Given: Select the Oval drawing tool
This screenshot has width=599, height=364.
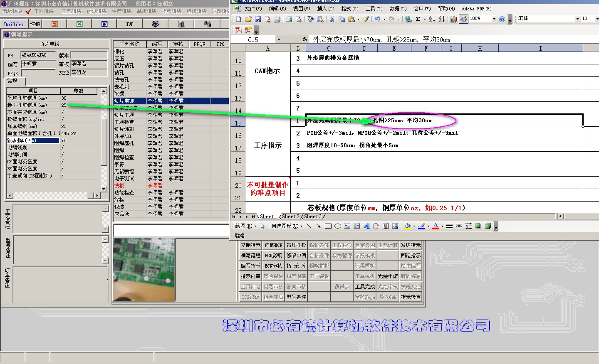Looking at the screenshot, I should [337, 226].
